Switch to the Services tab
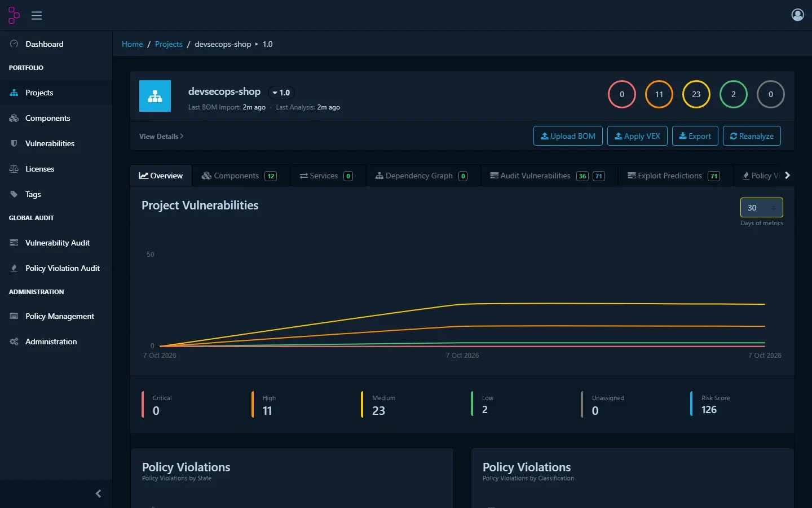812x508 pixels. pos(326,176)
